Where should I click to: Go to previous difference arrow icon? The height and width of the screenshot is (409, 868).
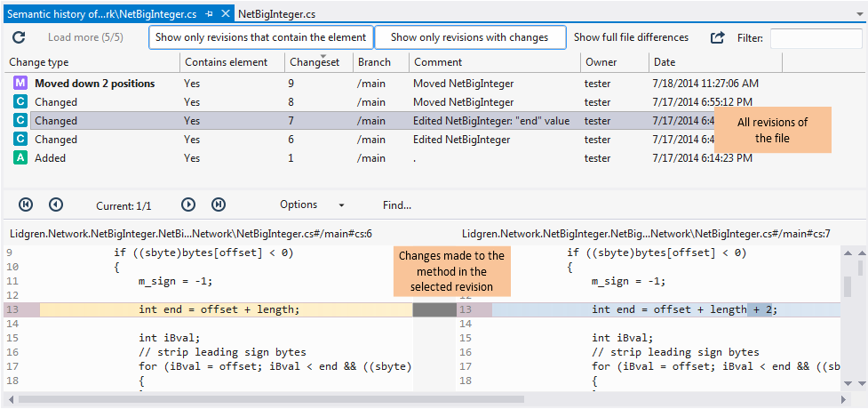click(56, 204)
